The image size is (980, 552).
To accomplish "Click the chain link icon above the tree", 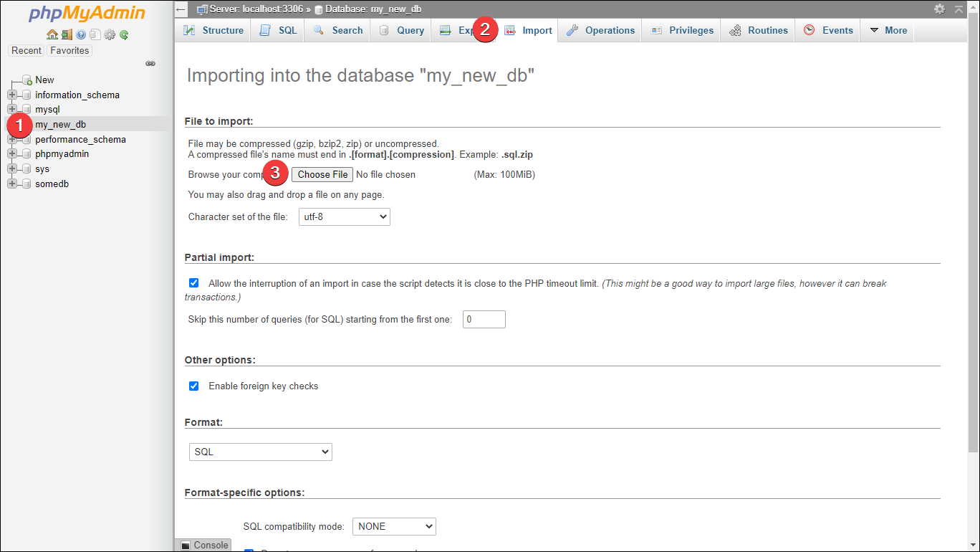I will pyautogui.click(x=150, y=63).
